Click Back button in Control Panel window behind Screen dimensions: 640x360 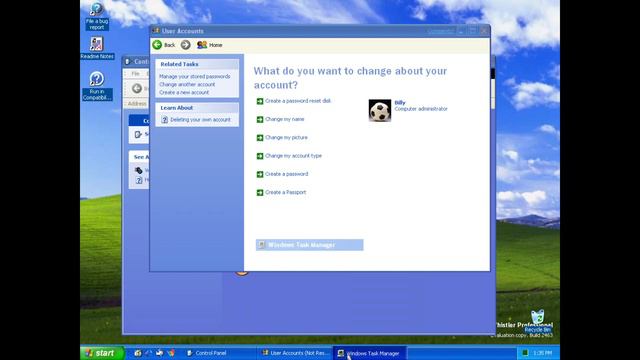(137, 89)
